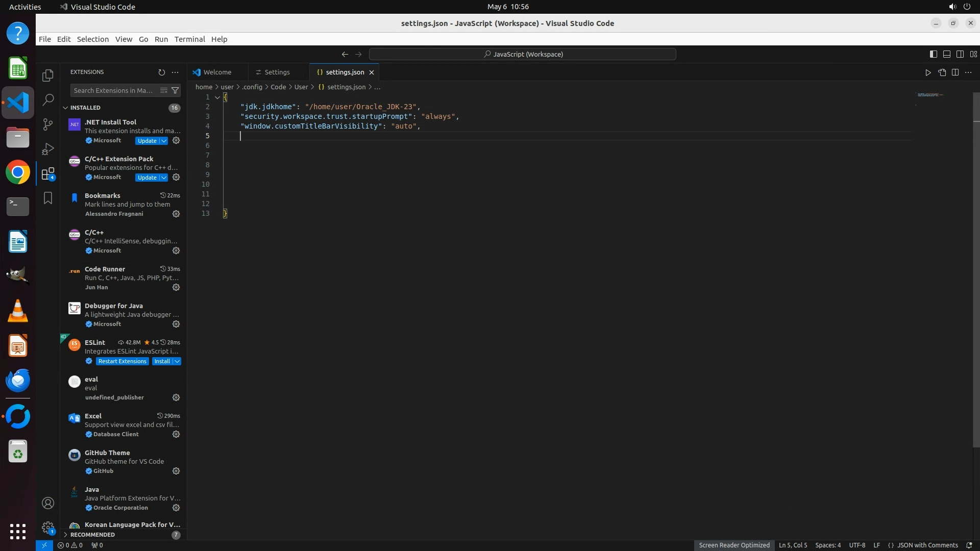
Task: Open Run and Debug view
Action: 48,149
